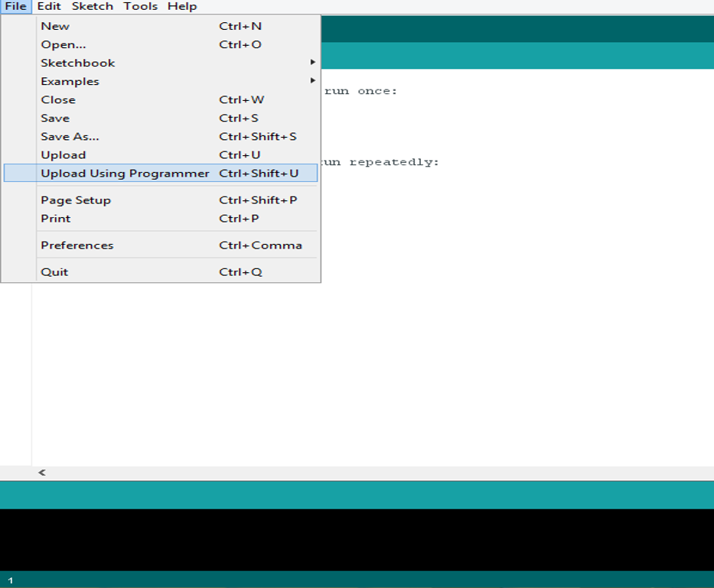
Task: Open Preferences from the File menu
Action: click(160, 245)
